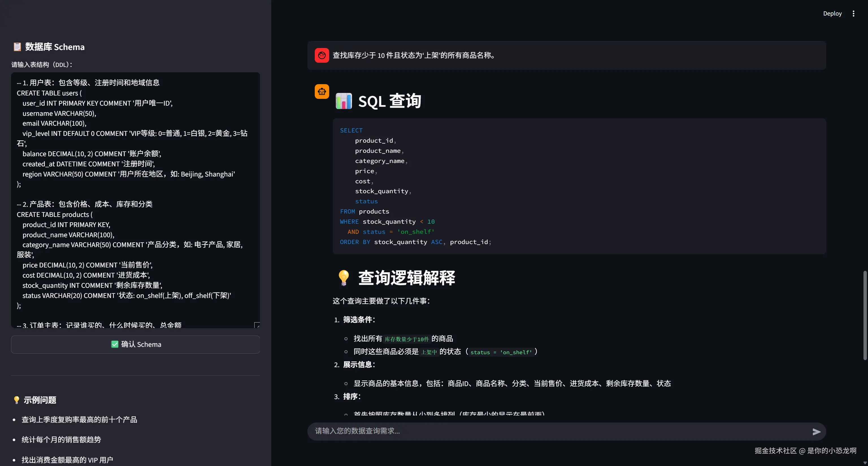Click clipboard icon beside 数据库 Schema

coord(17,47)
